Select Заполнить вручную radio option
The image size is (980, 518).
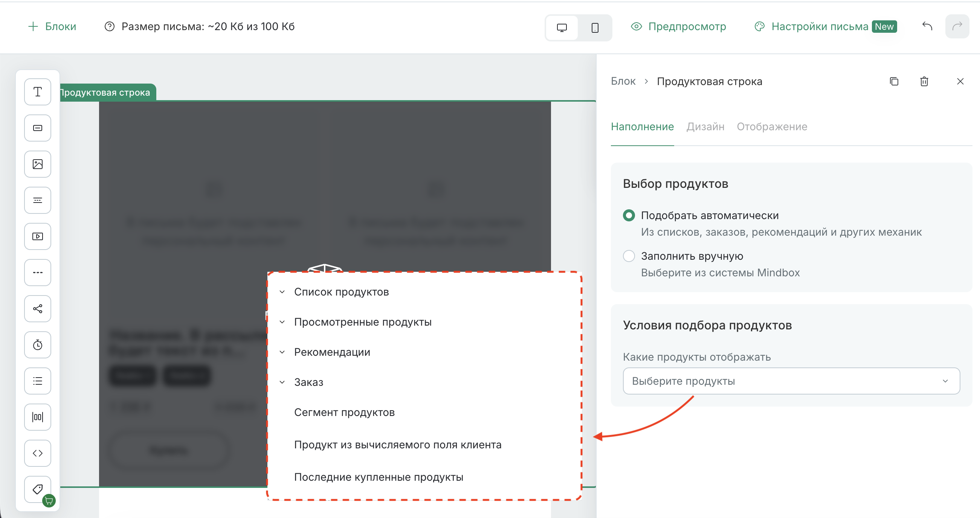(x=629, y=256)
